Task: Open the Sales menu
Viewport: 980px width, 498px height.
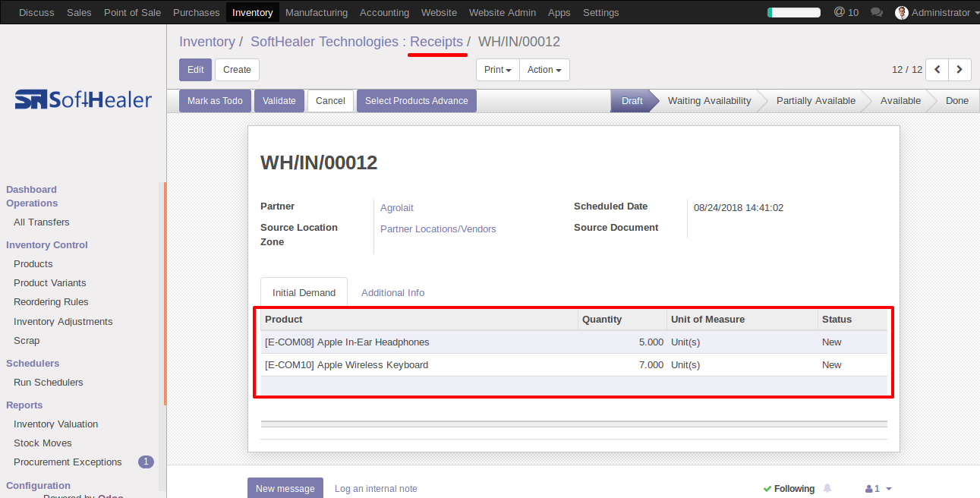Action: [79, 12]
